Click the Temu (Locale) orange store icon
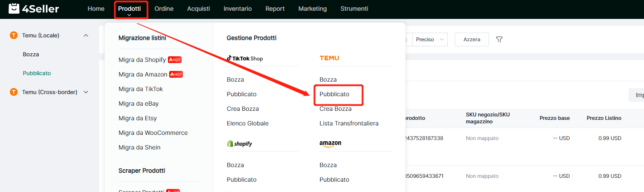This screenshot has height=192, width=644. tap(14, 35)
